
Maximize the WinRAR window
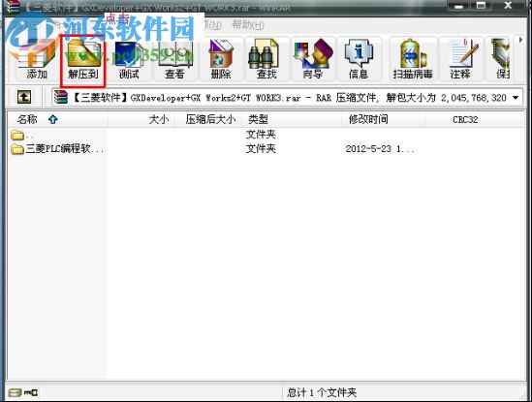point(481,6)
